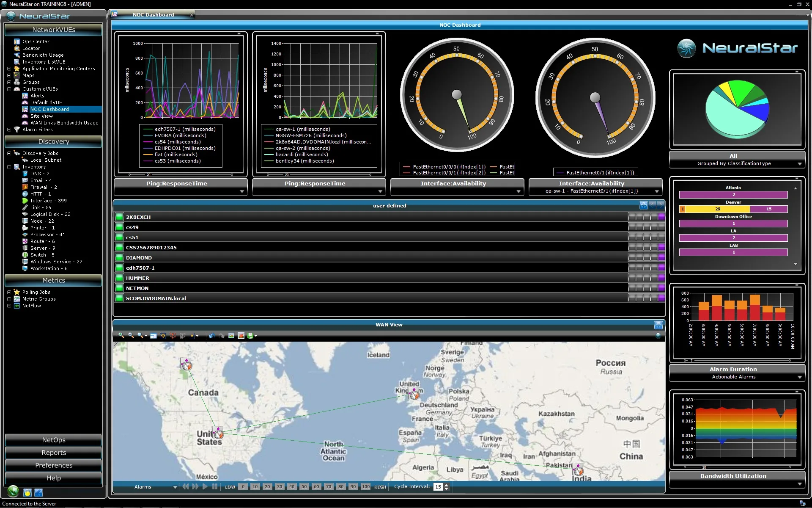Image resolution: width=812 pixels, height=508 pixels.
Task: Click the window layout icon in WAN toolbar
Action: pyautogui.click(x=154, y=336)
